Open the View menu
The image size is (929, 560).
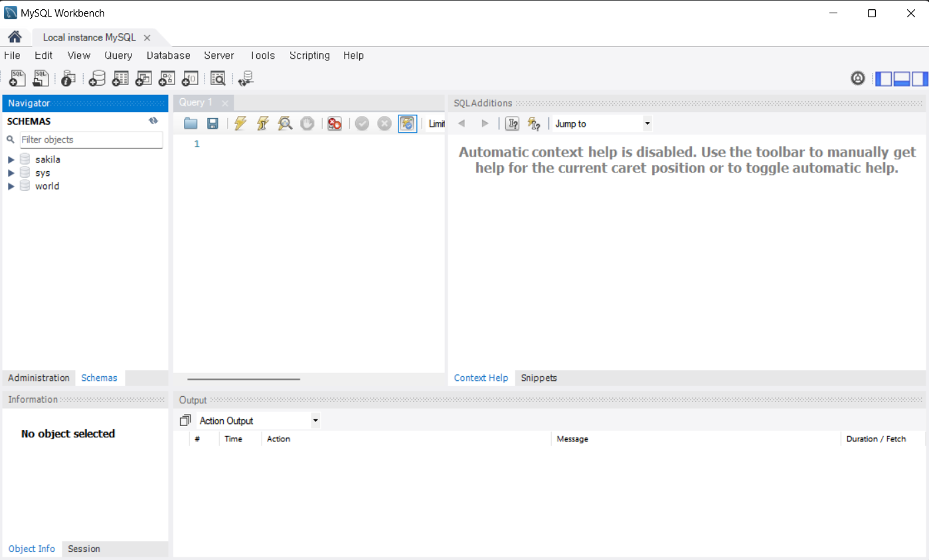79,56
